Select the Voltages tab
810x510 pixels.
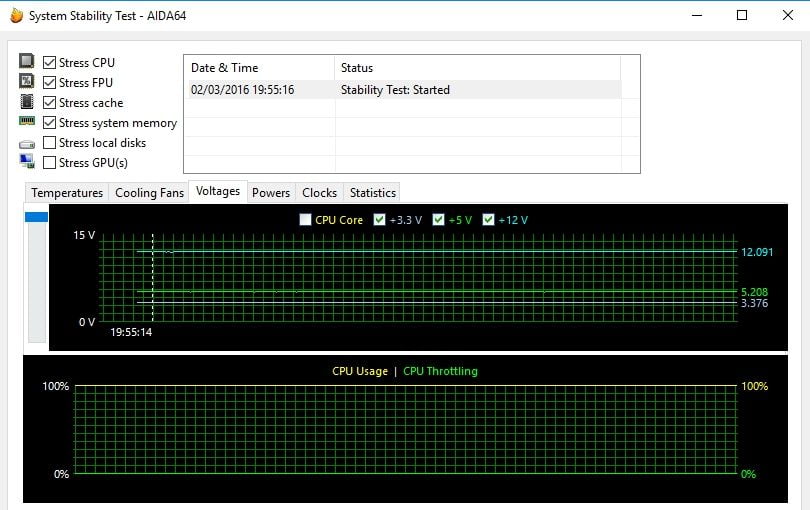[x=218, y=191]
